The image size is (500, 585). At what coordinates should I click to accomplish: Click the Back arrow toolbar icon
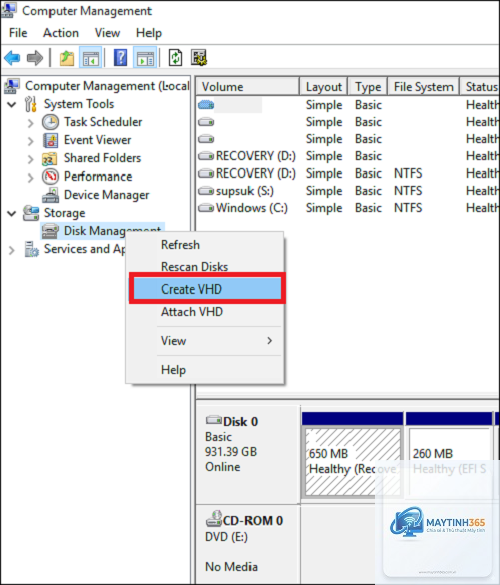tap(12, 58)
